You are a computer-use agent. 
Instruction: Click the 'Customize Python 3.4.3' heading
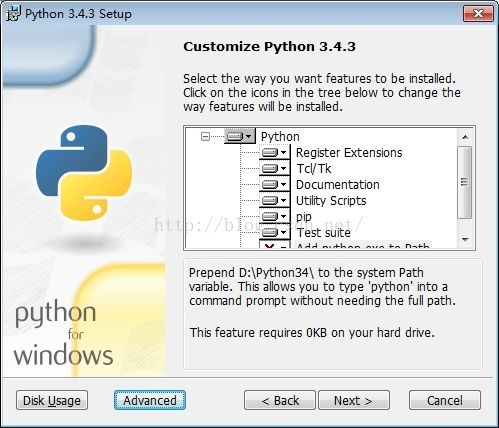pos(269,46)
